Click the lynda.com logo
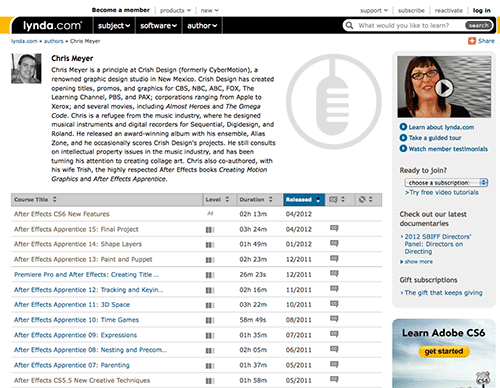The height and width of the screenshot is (388, 500). click(52, 25)
